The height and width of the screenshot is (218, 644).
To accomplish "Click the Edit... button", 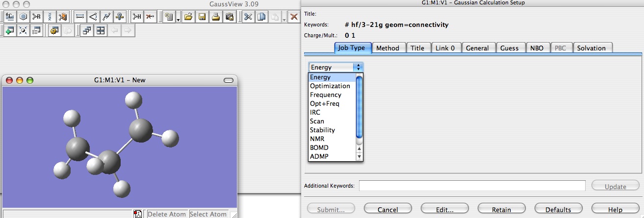I will pos(444,209).
